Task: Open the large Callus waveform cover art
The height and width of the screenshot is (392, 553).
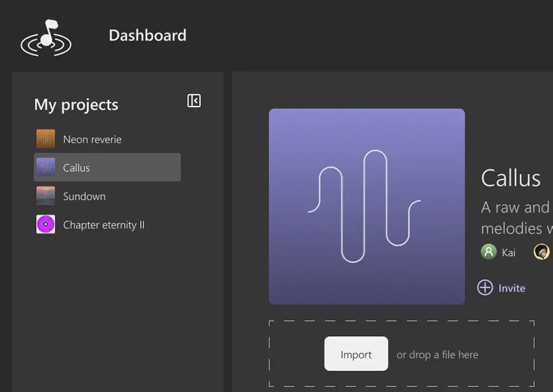Action: coord(367,206)
